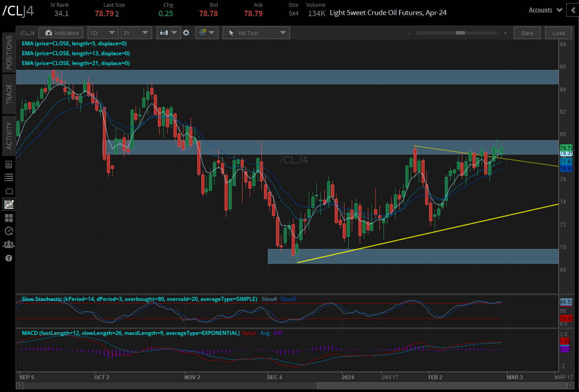This screenshot has width=579, height=392.
Task: Open the book with bar chart icon
Action: coord(9,164)
